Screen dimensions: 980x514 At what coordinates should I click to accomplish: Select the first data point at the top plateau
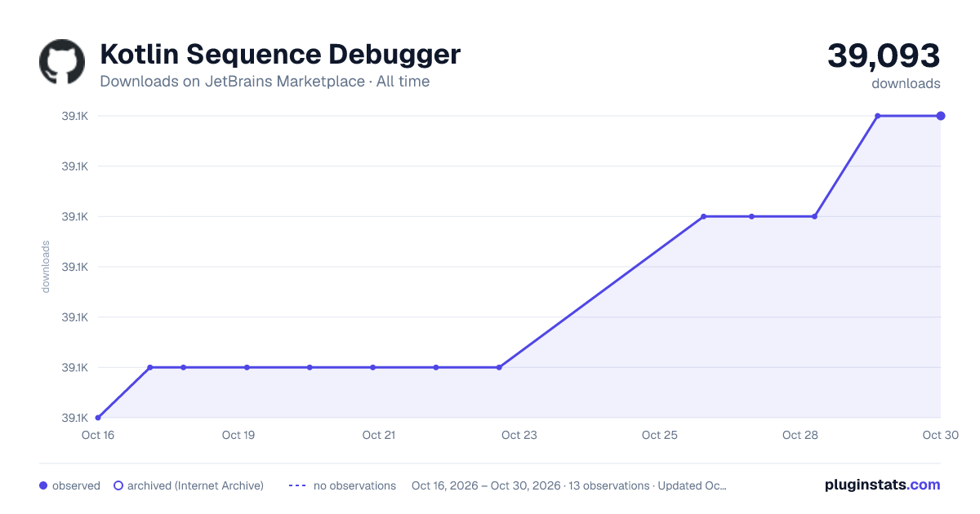tap(878, 116)
